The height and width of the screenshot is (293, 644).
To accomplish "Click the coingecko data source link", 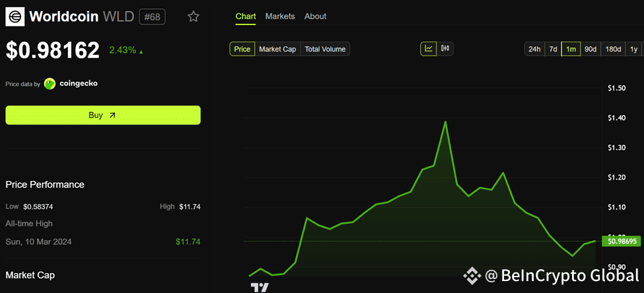I will (x=79, y=83).
